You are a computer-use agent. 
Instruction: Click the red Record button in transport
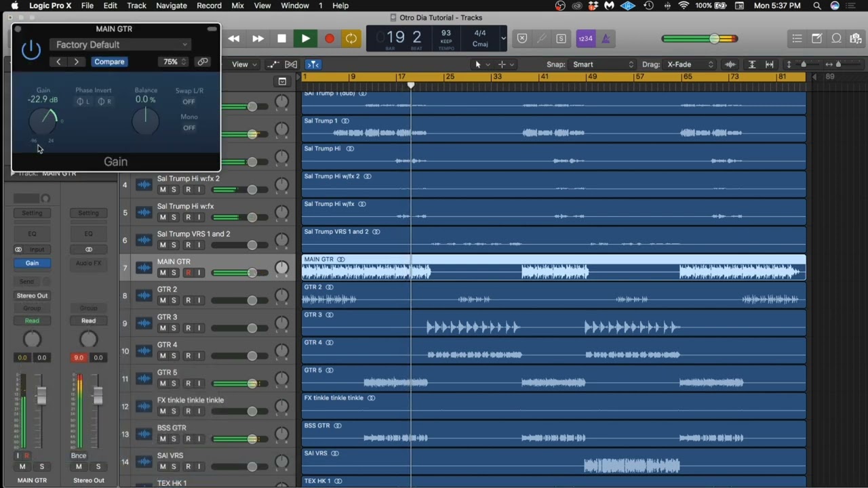pyautogui.click(x=329, y=39)
